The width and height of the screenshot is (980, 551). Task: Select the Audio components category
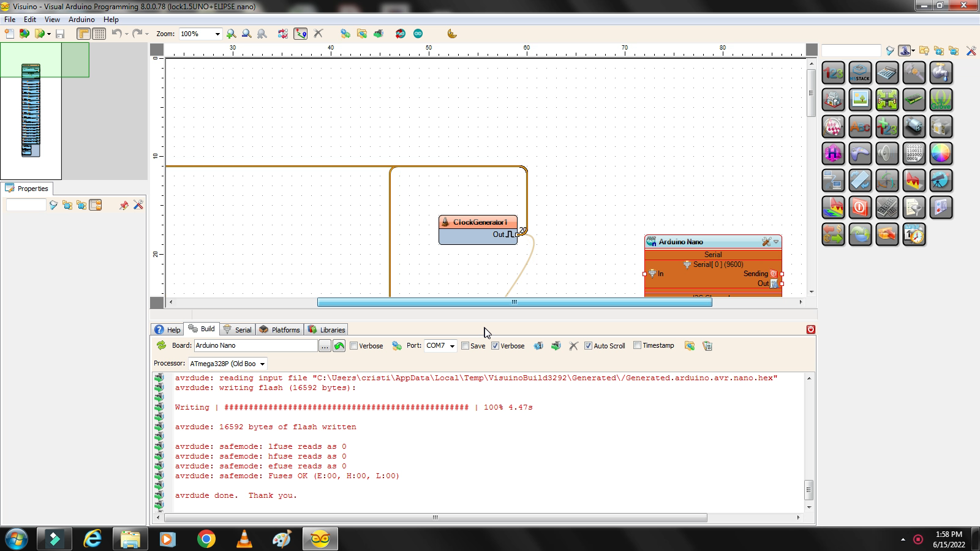tap(887, 154)
